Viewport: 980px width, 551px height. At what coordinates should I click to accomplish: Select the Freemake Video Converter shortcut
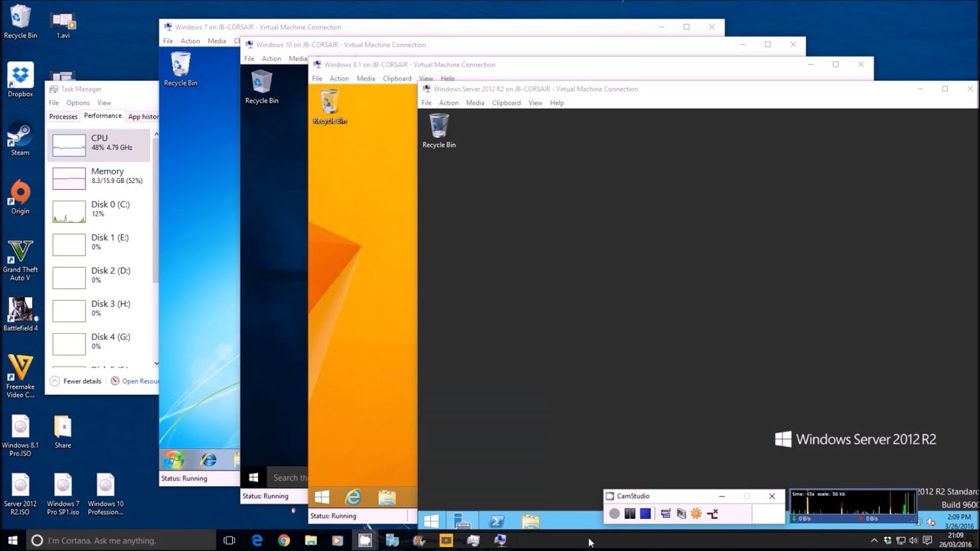point(21,376)
